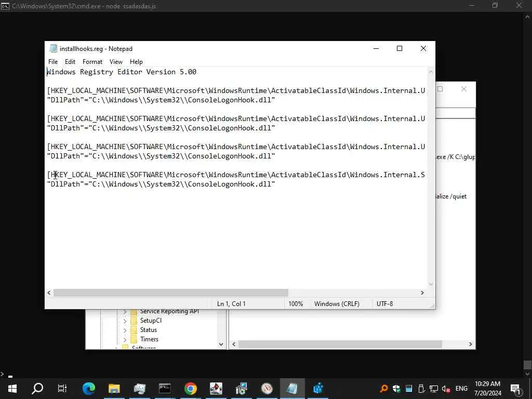Open the Help menu in Notepad

pos(136,62)
